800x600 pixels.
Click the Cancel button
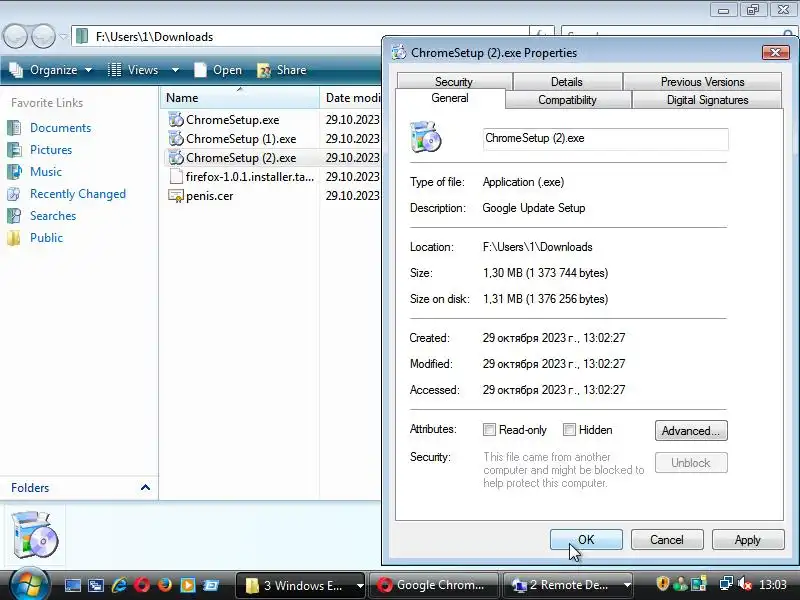click(x=667, y=539)
